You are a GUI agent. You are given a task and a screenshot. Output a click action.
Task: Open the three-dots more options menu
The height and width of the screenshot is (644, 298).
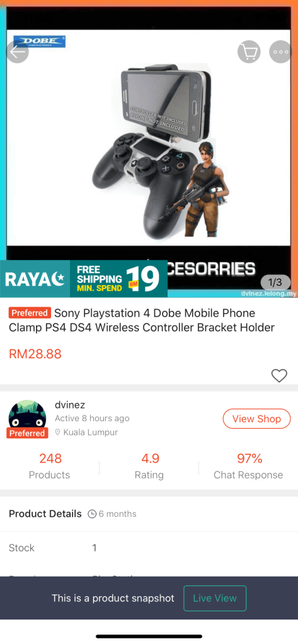coord(281,52)
